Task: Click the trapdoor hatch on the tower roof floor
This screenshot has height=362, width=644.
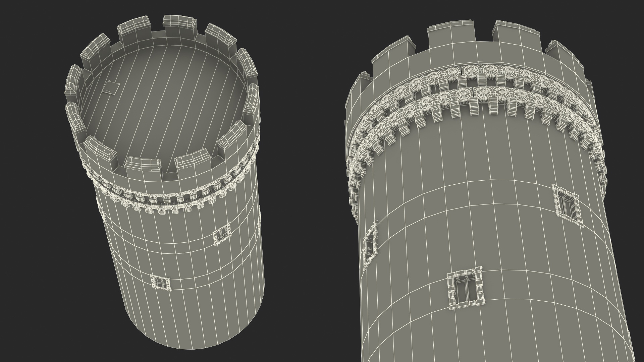Action: (x=112, y=87)
